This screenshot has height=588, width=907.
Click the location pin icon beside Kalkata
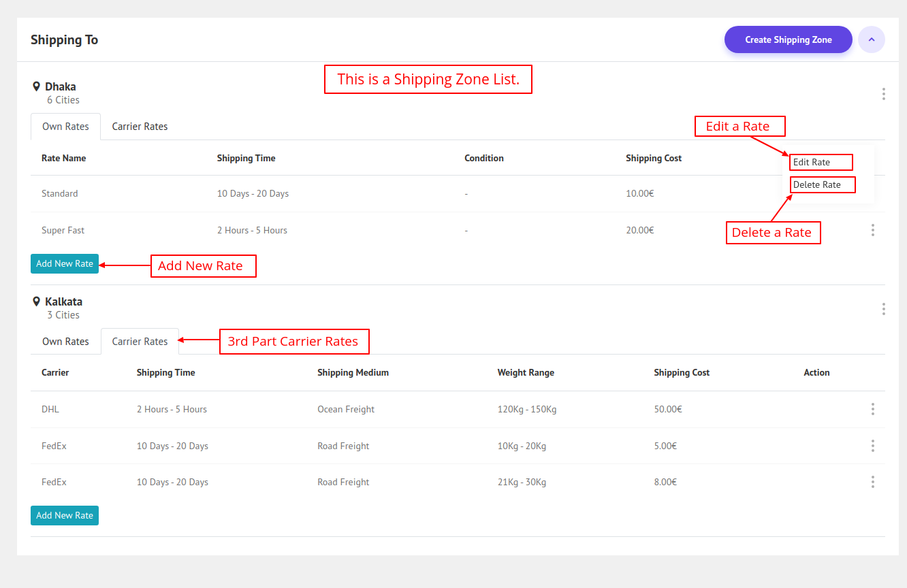37,302
